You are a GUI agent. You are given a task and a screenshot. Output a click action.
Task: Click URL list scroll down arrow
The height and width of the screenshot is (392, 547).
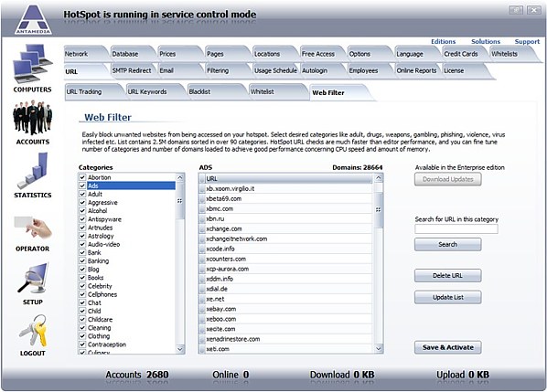point(378,348)
